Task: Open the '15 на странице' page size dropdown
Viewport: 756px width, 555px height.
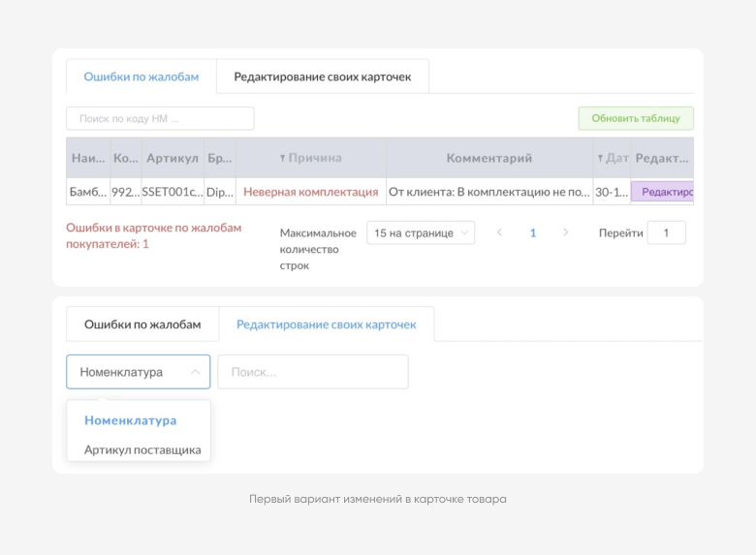Action: [421, 232]
